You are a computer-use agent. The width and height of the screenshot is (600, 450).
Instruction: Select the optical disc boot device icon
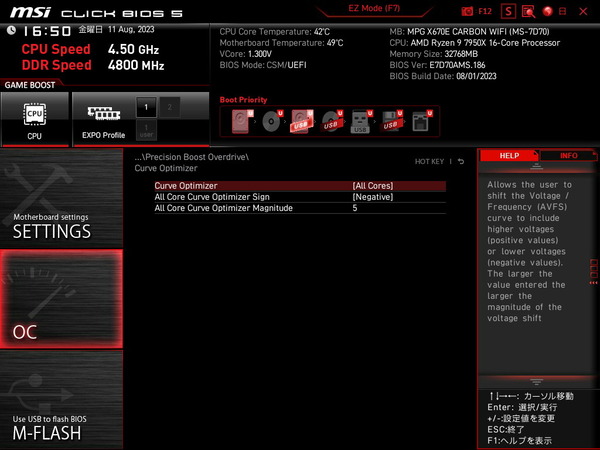click(x=272, y=121)
